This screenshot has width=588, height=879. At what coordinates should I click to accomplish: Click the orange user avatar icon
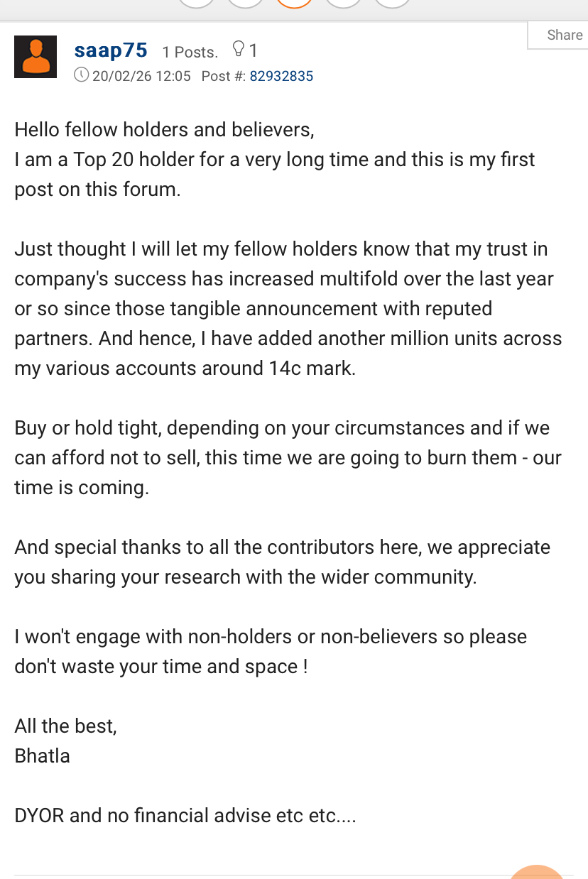point(36,57)
